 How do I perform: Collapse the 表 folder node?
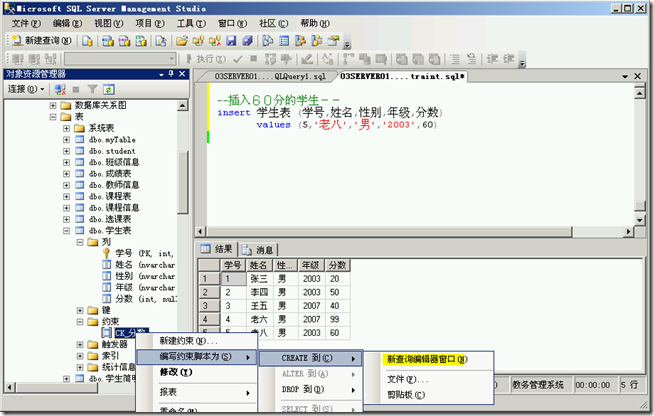tap(53, 116)
